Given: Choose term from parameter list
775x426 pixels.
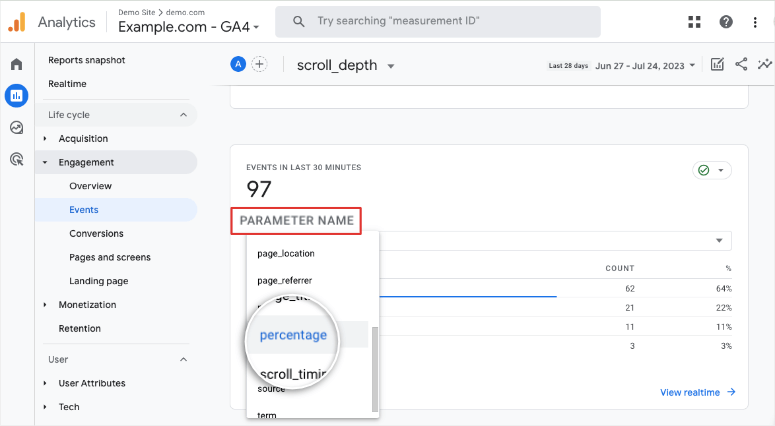Looking at the screenshot, I should click(x=267, y=415).
